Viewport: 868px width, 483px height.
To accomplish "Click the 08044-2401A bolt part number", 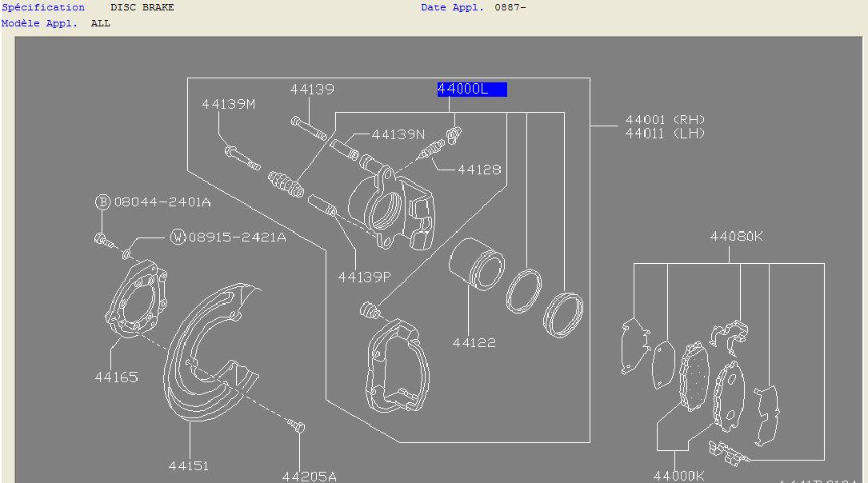I will click(162, 202).
